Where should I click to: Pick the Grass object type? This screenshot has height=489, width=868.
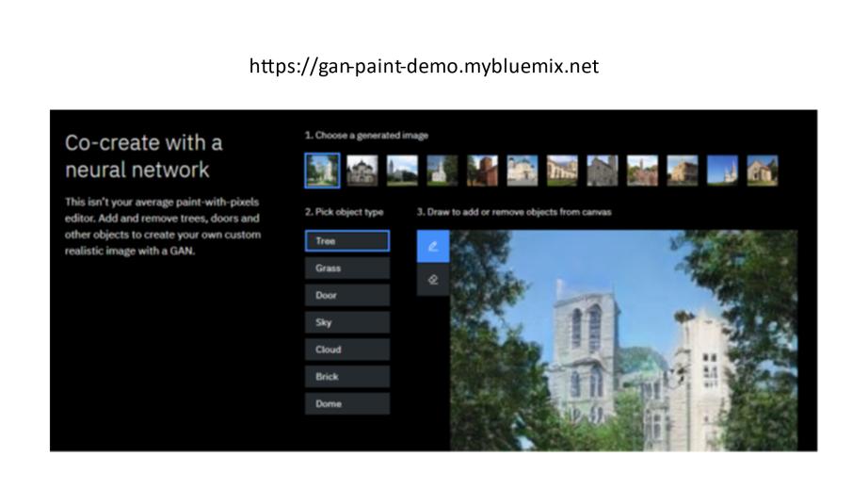346,269
